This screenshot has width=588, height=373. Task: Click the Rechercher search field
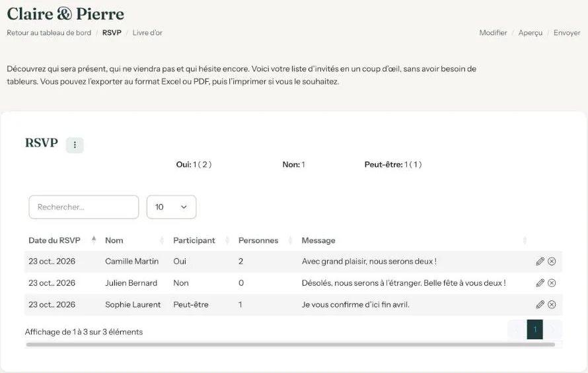[84, 207]
